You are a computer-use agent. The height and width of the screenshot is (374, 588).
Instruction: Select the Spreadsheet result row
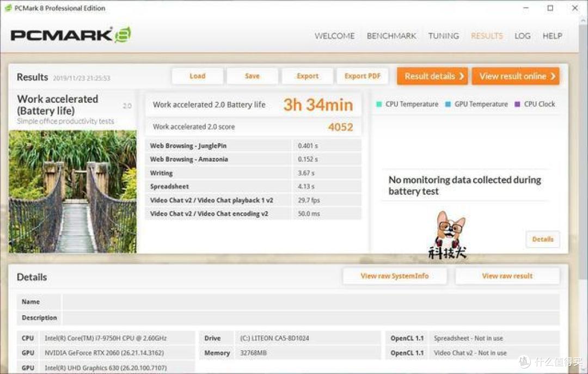click(x=253, y=186)
